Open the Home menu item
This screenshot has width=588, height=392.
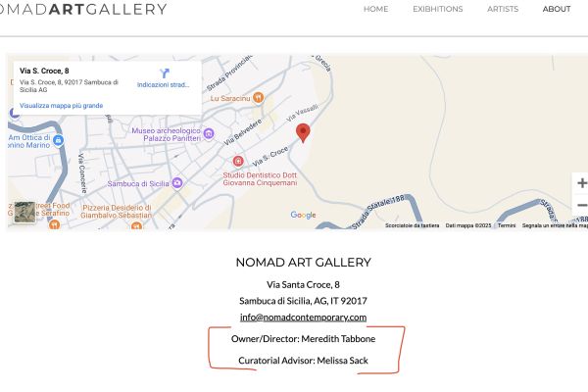(x=376, y=9)
